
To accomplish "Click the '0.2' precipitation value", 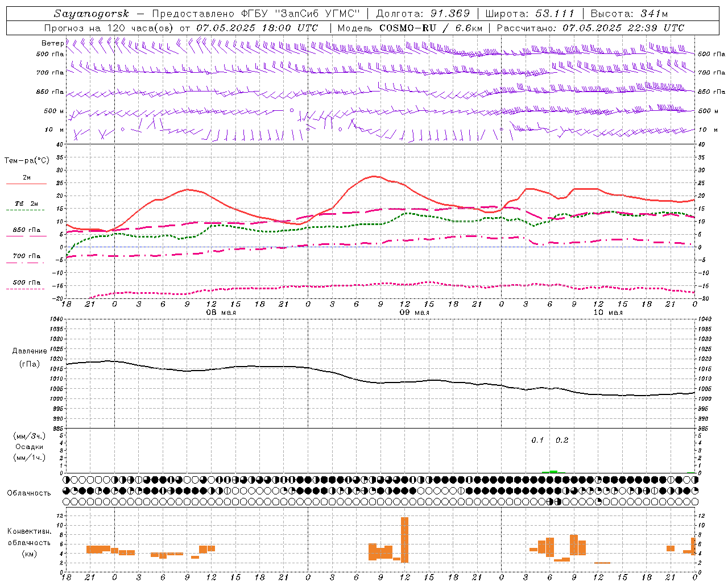I will click(562, 440).
